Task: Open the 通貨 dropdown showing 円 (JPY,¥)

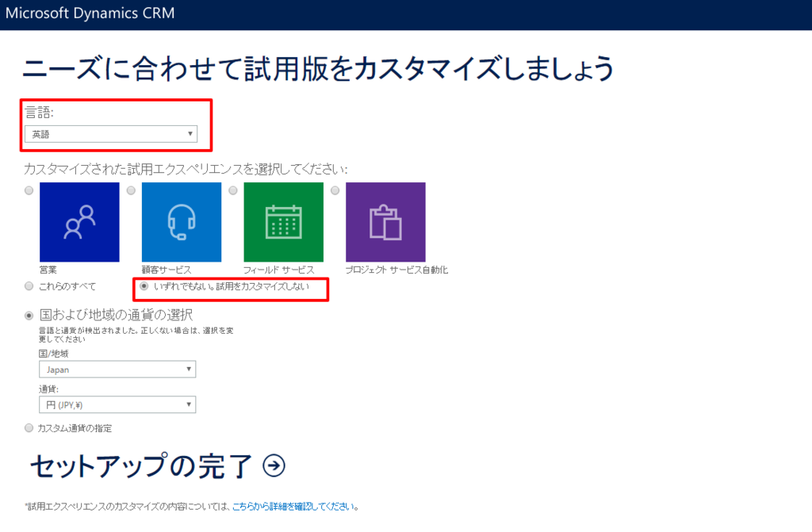Action: [x=117, y=404]
